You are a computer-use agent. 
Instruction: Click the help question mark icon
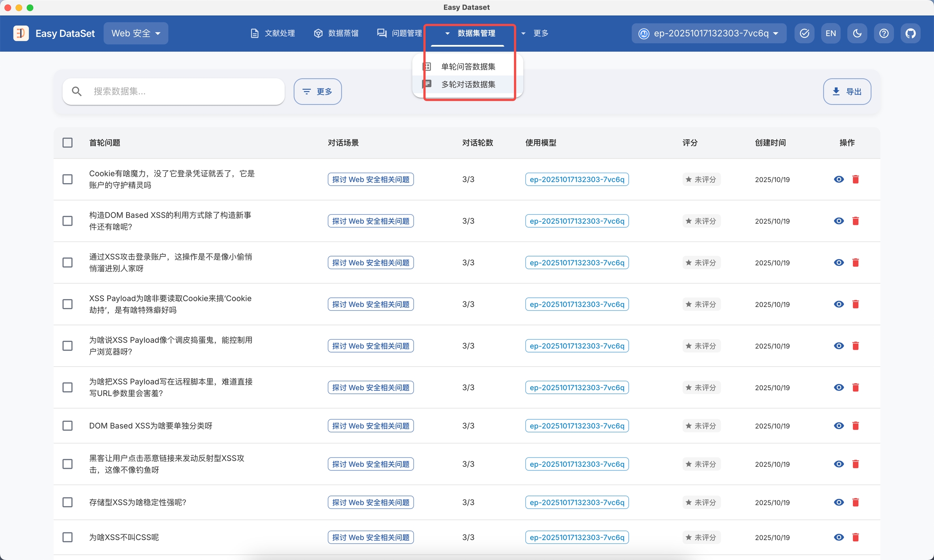tap(884, 33)
